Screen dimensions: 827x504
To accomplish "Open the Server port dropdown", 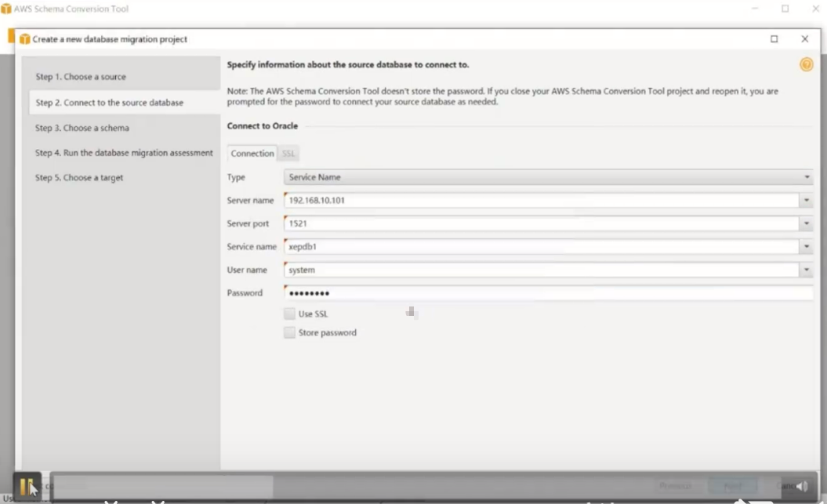I will click(x=807, y=223).
